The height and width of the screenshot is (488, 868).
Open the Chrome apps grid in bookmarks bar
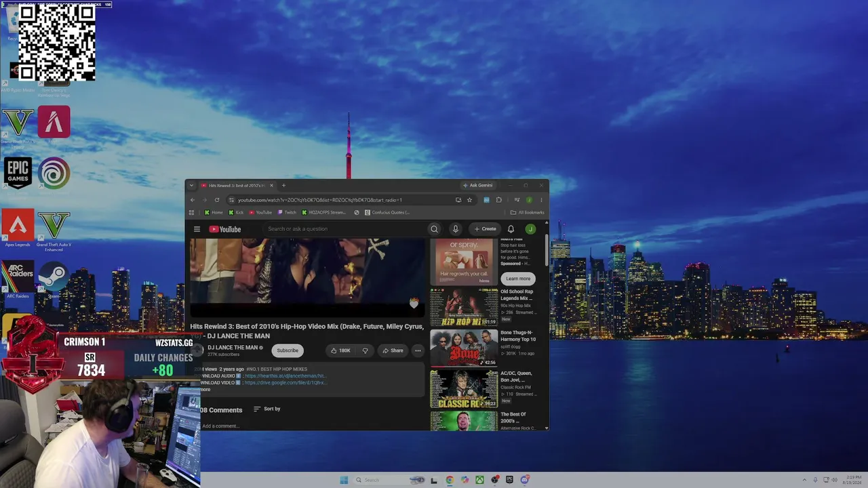(192, 213)
